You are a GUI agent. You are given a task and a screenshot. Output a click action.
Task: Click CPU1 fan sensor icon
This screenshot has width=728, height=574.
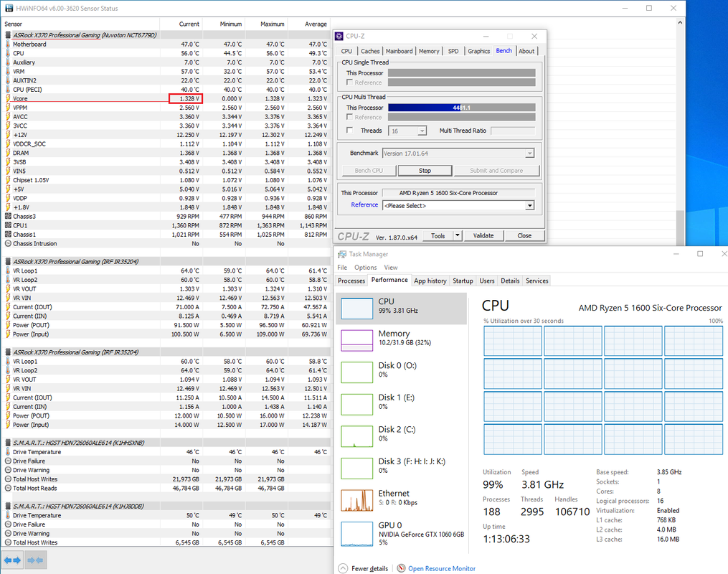click(8, 225)
